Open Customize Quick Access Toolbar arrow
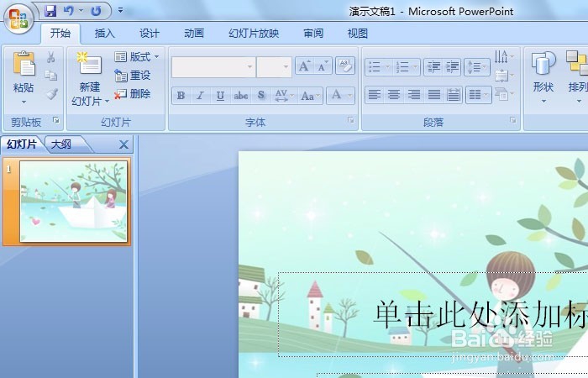Image resolution: width=588 pixels, height=378 pixels. click(120, 10)
